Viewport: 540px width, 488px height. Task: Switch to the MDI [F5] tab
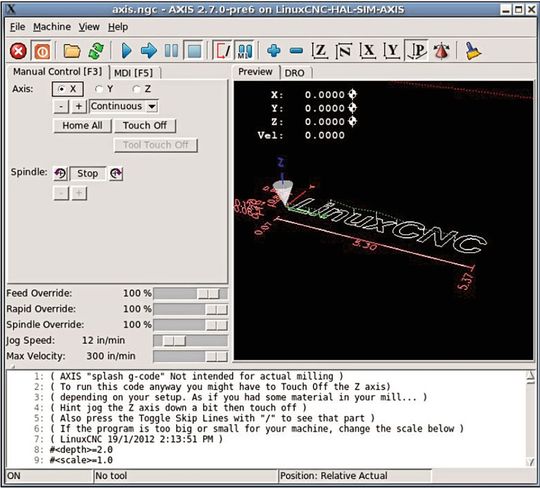pyautogui.click(x=134, y=73)
